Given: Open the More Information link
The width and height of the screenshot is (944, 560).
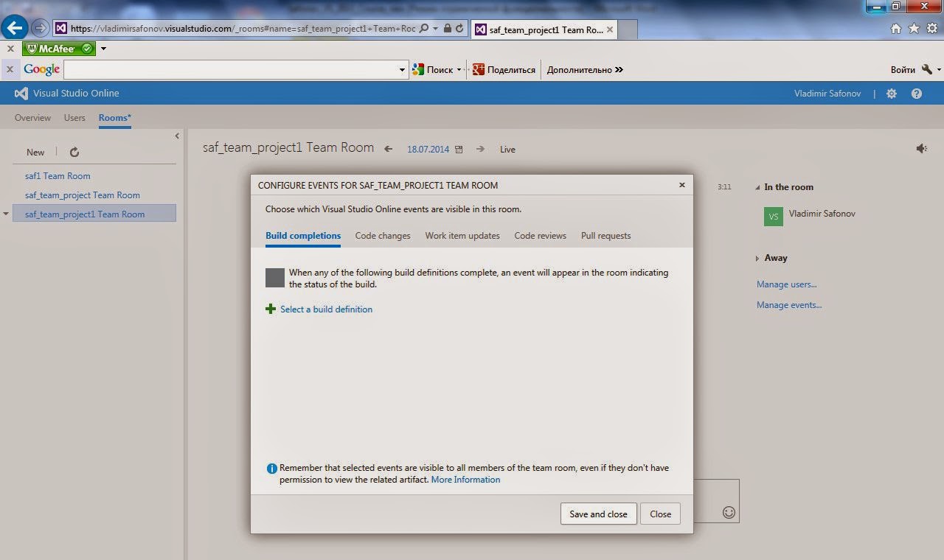Looking at the screenshot, I should (465, 480).
